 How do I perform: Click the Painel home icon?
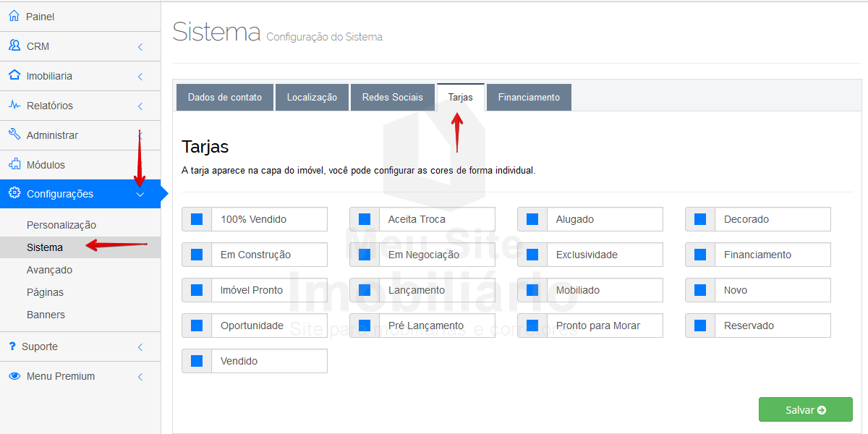pos(14,16)
